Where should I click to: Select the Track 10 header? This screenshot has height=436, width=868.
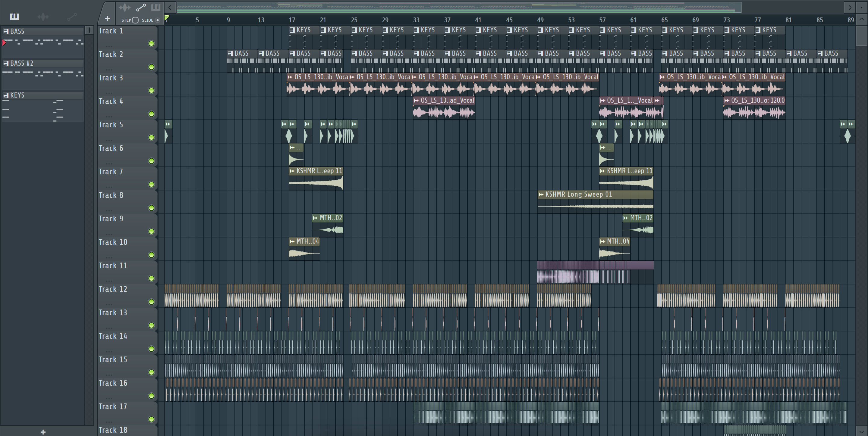pos(127,248)
